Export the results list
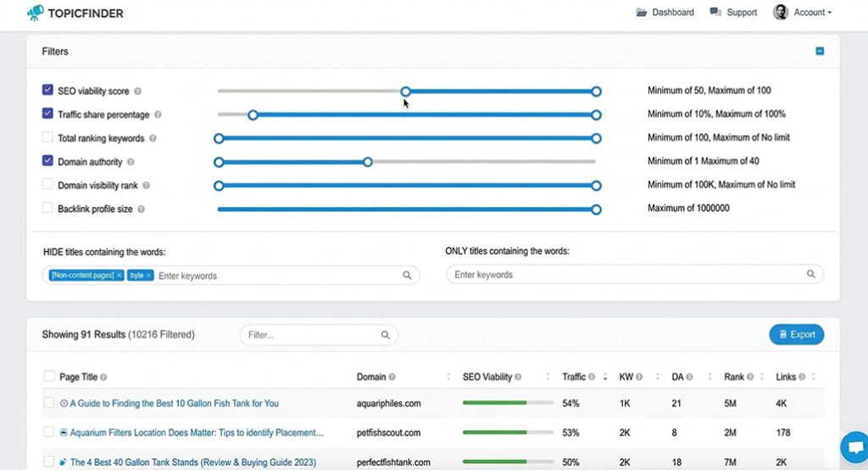Image resolution: width=868 pixels, height=470 pixels. (797, 334)
